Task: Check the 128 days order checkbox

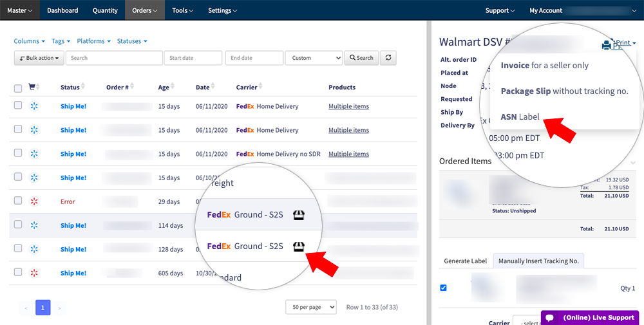Action: click(17, 248)
